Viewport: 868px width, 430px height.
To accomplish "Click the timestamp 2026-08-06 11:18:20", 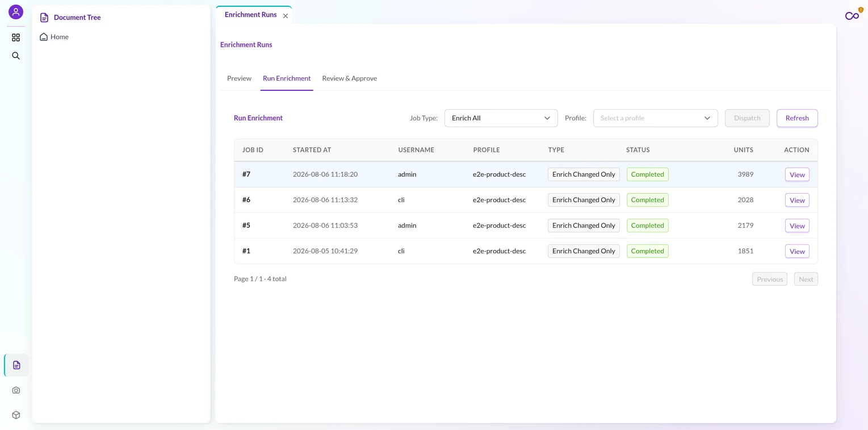I will (325, 174).
